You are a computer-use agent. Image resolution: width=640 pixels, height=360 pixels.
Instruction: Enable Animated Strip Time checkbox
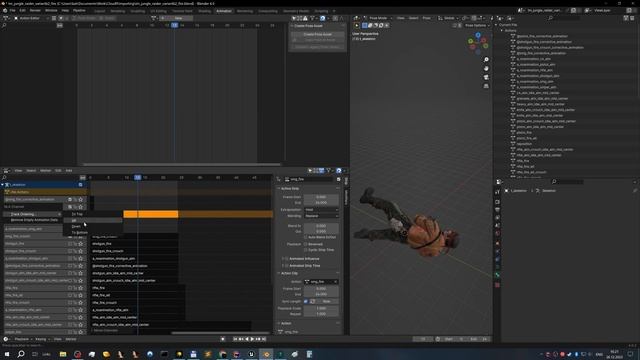click(286, 266)
